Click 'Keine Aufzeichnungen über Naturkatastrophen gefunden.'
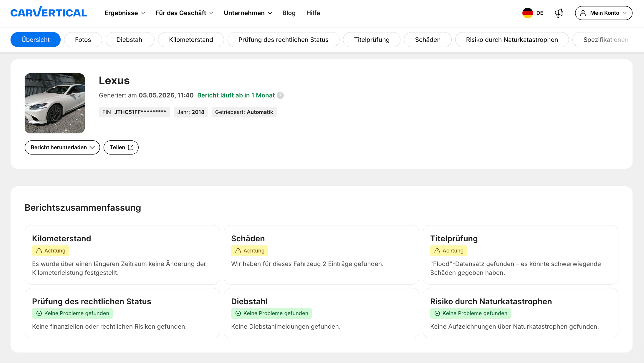The image size is (644, 363). 514,326
